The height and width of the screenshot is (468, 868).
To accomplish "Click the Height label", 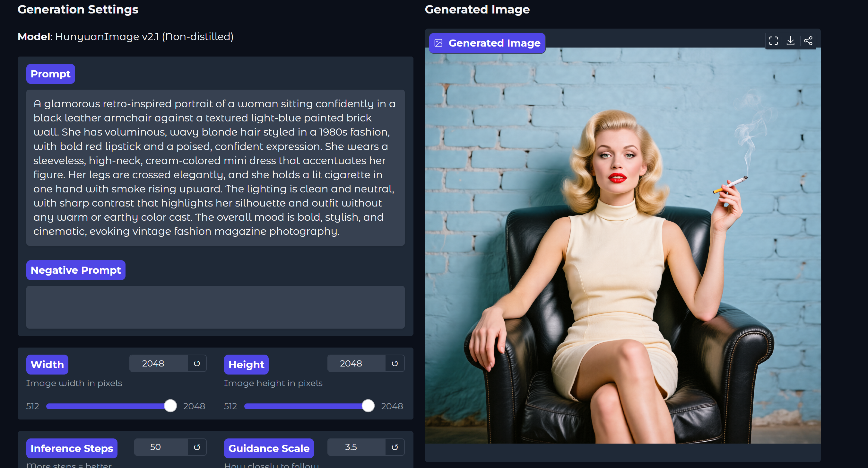I will 246,365.
